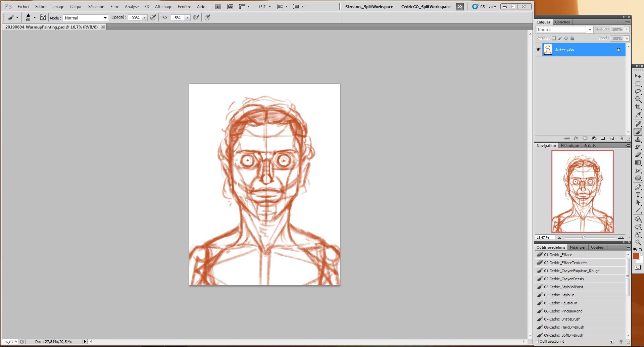Open the painting Mode dropdown
Screen dimensions: 644x347
coord(86,18)
